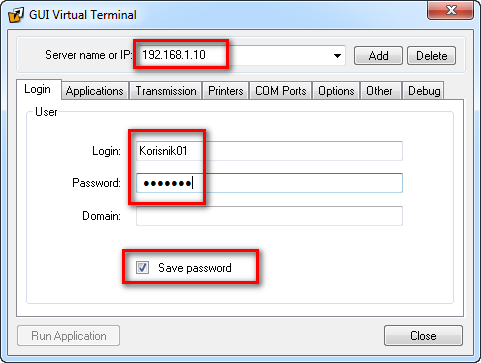
Task: Focus the Login field containing Korisnik01
Action: (269, 151)
